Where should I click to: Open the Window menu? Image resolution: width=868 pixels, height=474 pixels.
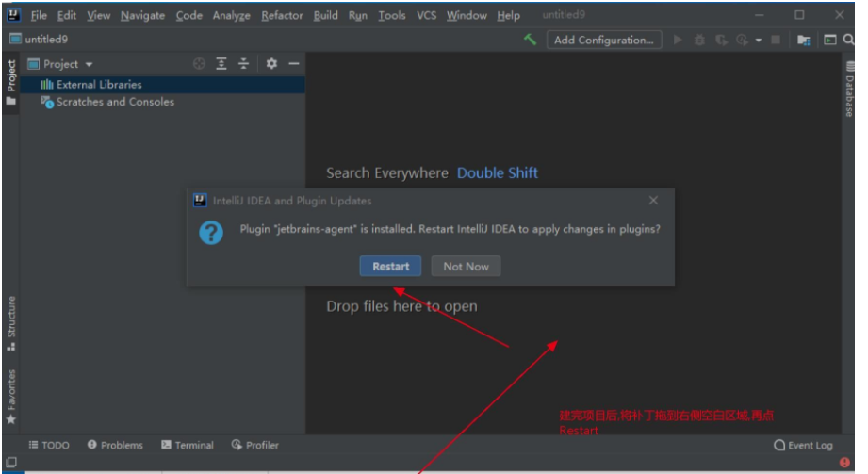pyautogui.click(x=467, y=15)
